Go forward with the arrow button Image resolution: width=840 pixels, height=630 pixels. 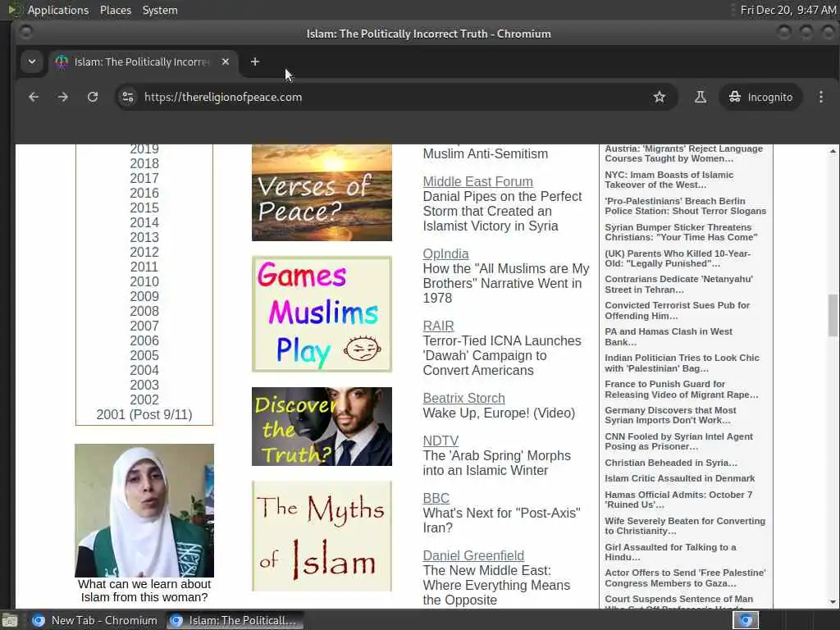(x=63, y=97)
